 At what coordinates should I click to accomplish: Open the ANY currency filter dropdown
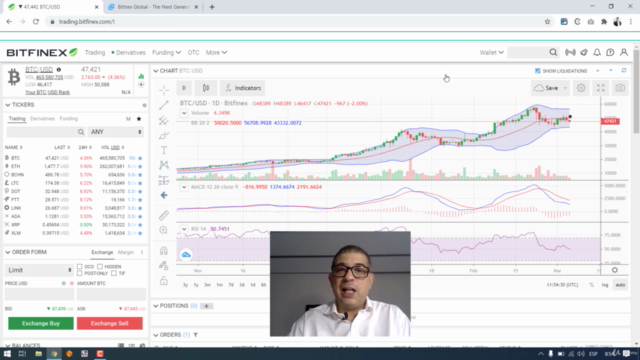point(116,132)
